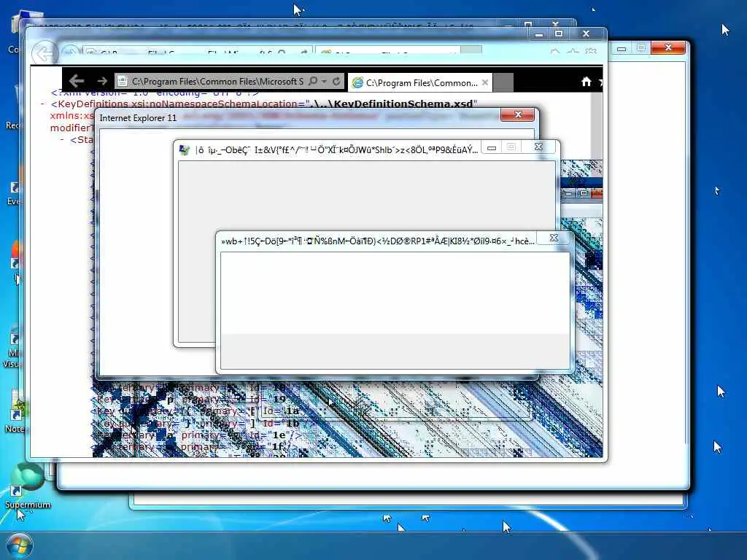Click the IE page vertical scrollbar
This screenshot has width=747, height=560.
(x=597, y=126)
